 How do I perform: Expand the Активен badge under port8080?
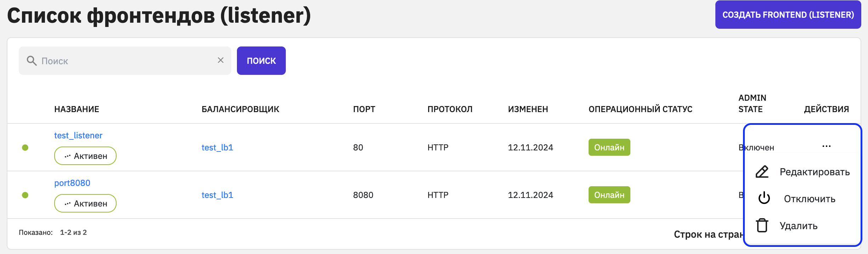tap(85, 203)
